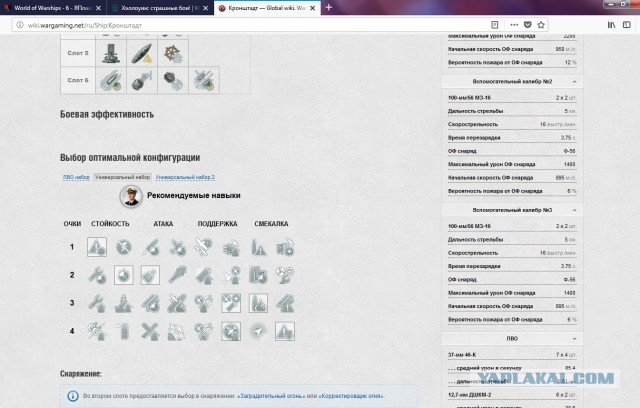
Task: Click the Adrenaline Rush skill icon
Action: click(258, 275)
